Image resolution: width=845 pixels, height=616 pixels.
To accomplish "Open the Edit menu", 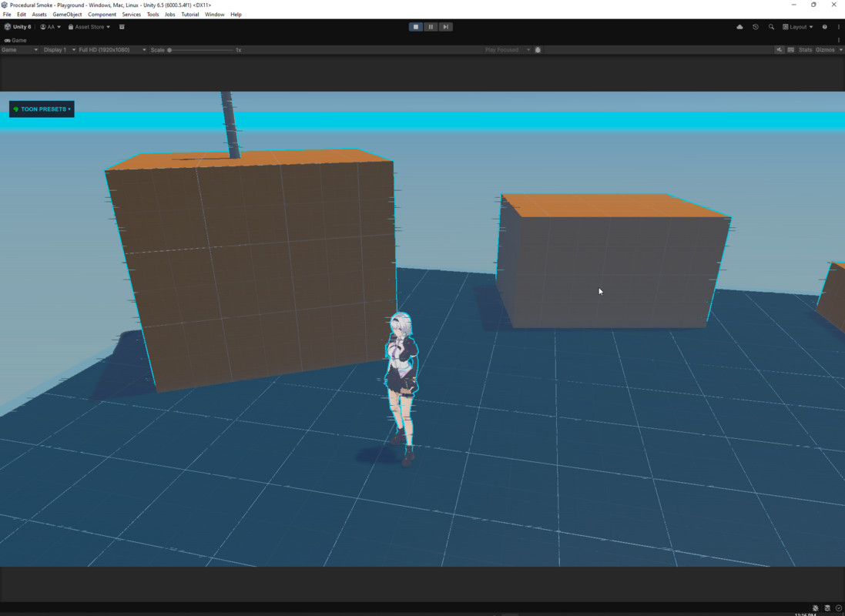I will point(22,15).
